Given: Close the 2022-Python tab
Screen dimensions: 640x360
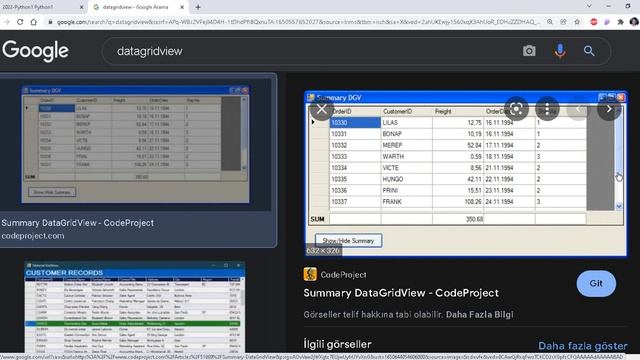Looking at the screenshot, I should point(81,7).
